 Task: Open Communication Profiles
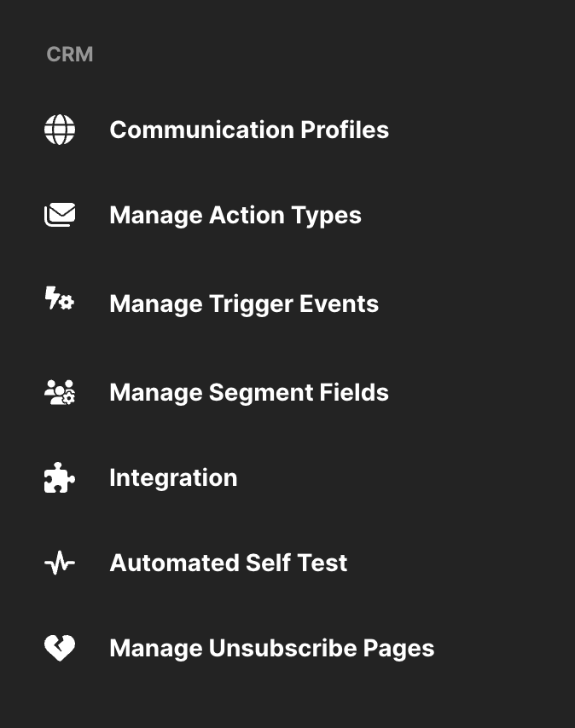pyautogui.click(x=249, y=130)
